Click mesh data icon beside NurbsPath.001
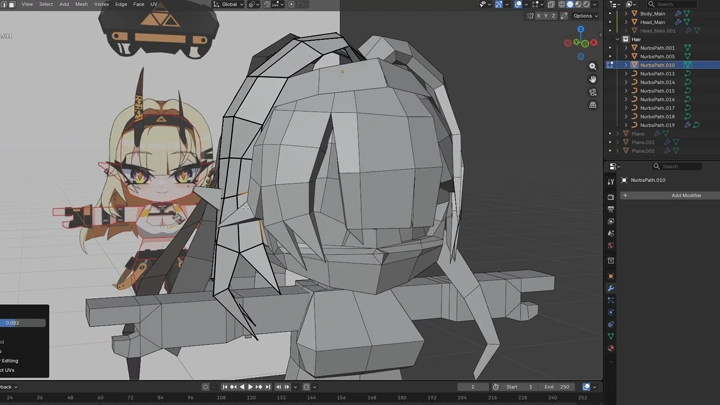720x405 pixels. 687,48
